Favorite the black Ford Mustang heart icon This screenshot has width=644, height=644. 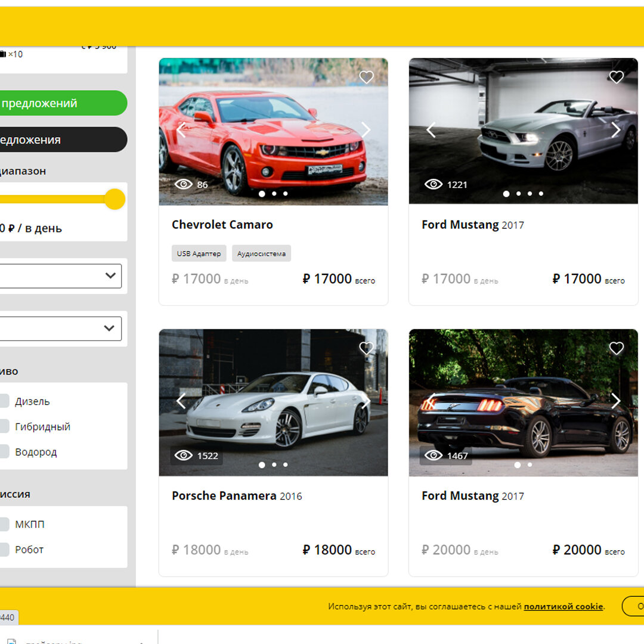point(616,348)
